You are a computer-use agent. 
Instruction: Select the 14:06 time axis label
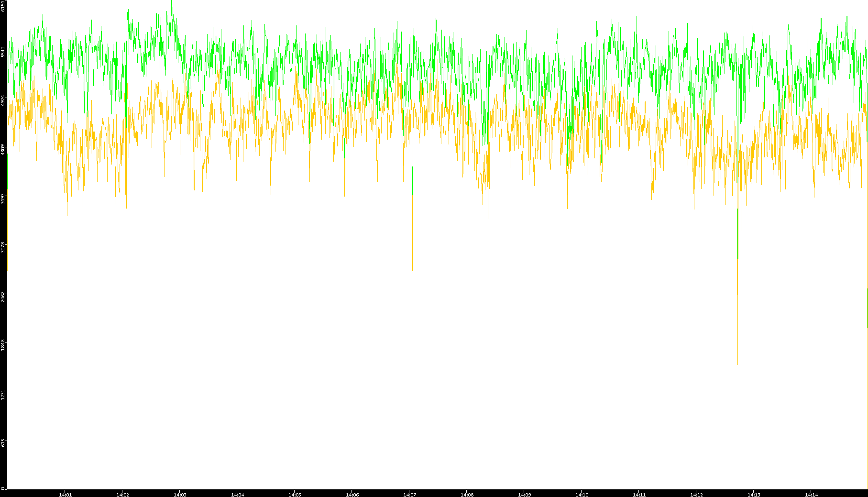(x=352, y=495)
